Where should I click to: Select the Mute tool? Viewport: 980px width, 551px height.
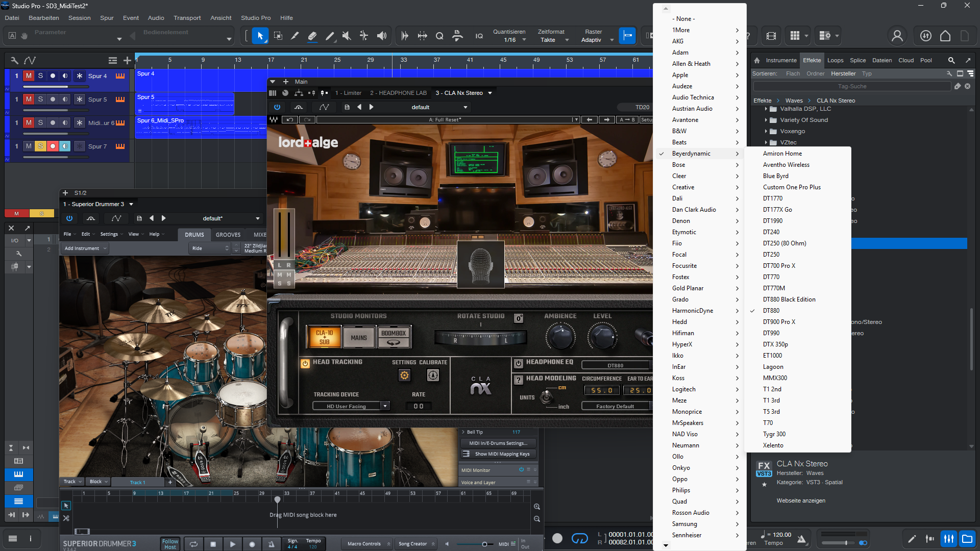tap(347, 36)
